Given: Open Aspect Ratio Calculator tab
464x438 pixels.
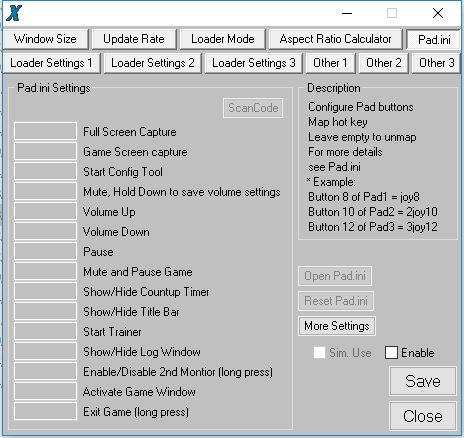Looking at the screenshot, I should click(335, 39).
